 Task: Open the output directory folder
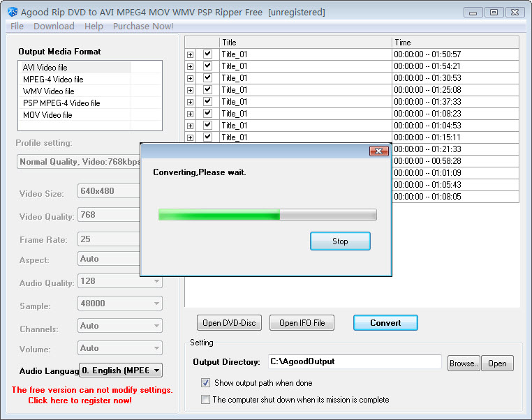[497, 363]
